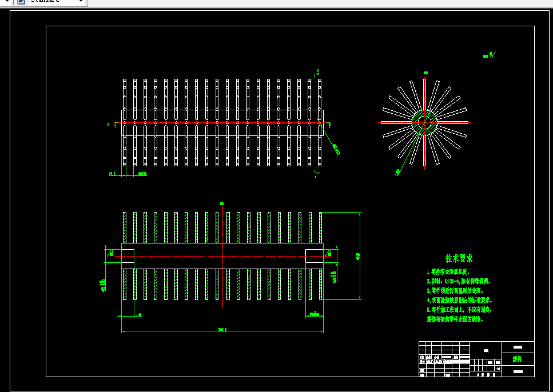This screenshot has height=392, width=553.
Task: Select note line 3 about 高温时效处理
Action: (455, 291)
